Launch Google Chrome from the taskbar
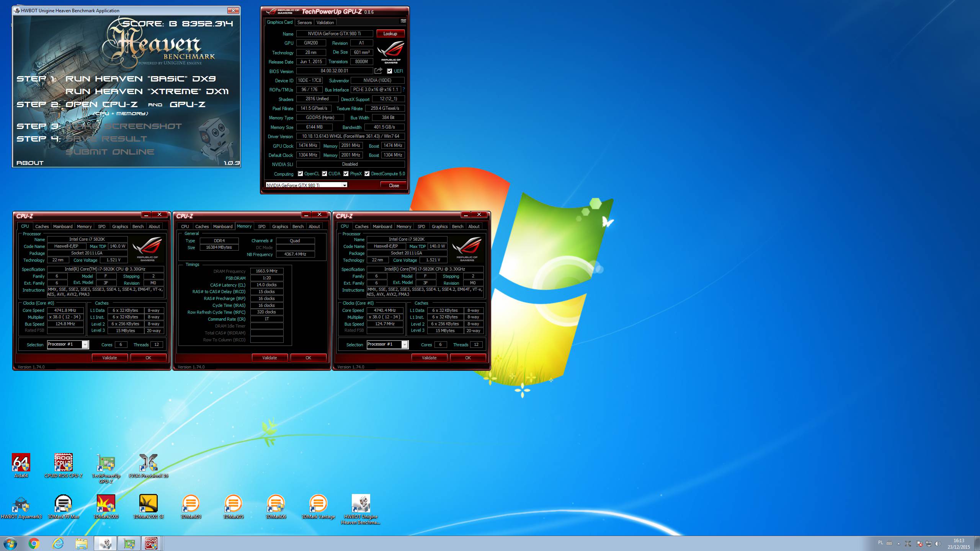 (34, 543)
